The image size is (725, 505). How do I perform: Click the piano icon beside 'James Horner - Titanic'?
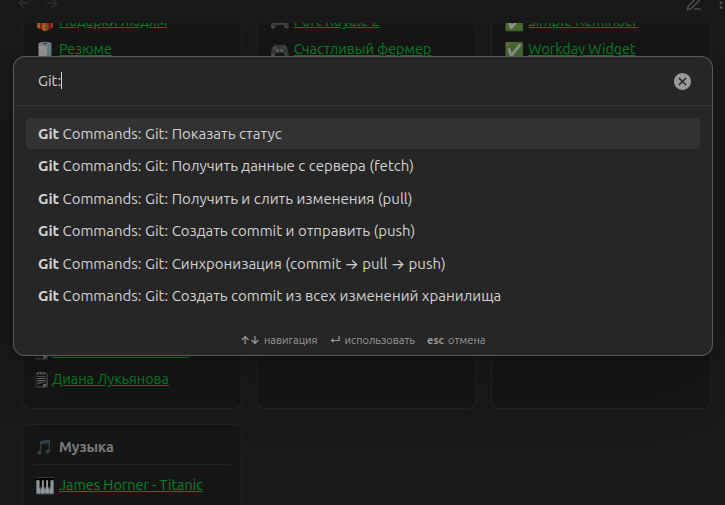(45, 486)
